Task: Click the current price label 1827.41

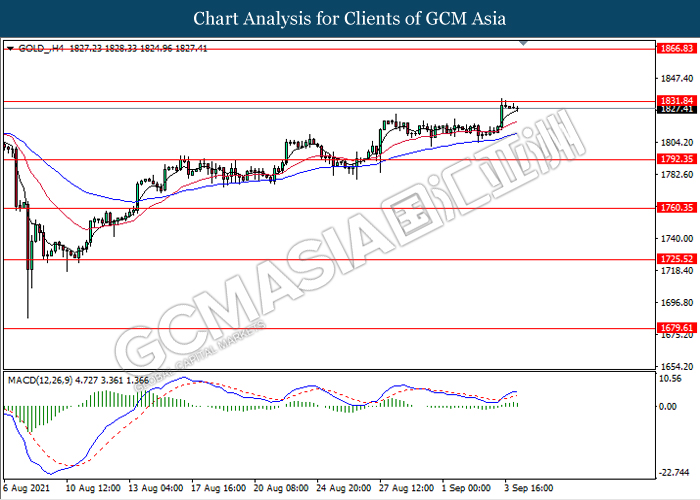Action: (676, 109)
